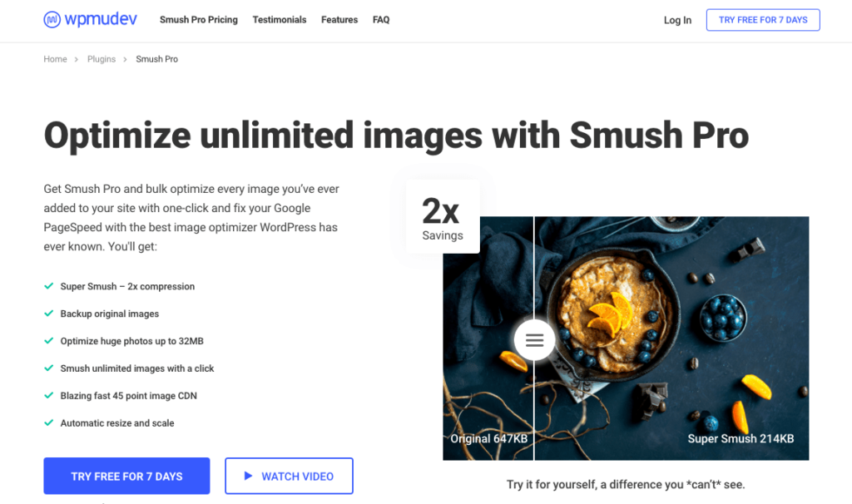The height and width of the screenshot is (504, 852).
Task: Open the Features nav item
Action: pos(339,20)
